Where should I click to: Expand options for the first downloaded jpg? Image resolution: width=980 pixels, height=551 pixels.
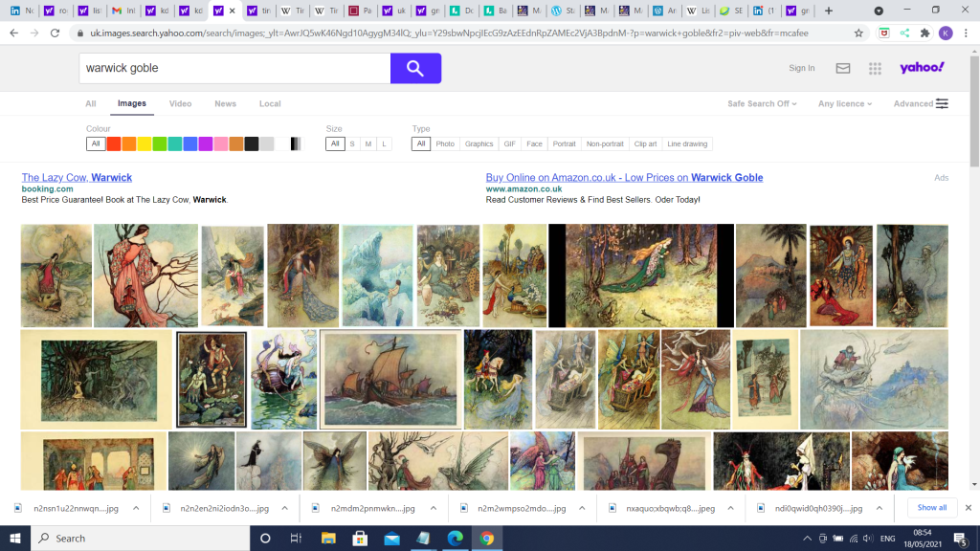point(136,508)
